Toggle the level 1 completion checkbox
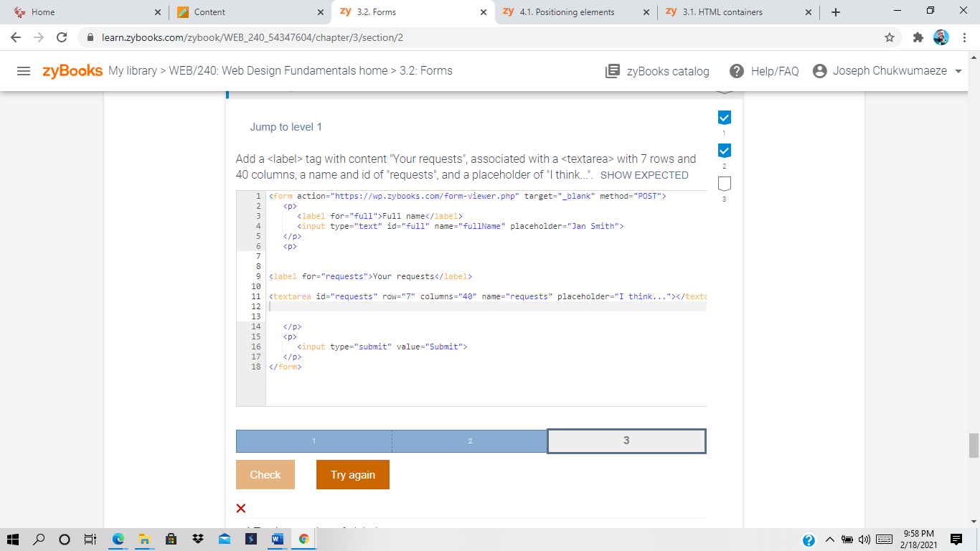 pyautogui.click(x=725, y=116)
